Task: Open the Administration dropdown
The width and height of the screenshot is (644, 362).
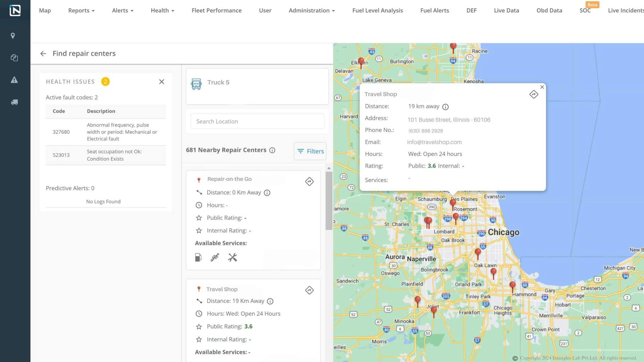Action: [311, 10]
